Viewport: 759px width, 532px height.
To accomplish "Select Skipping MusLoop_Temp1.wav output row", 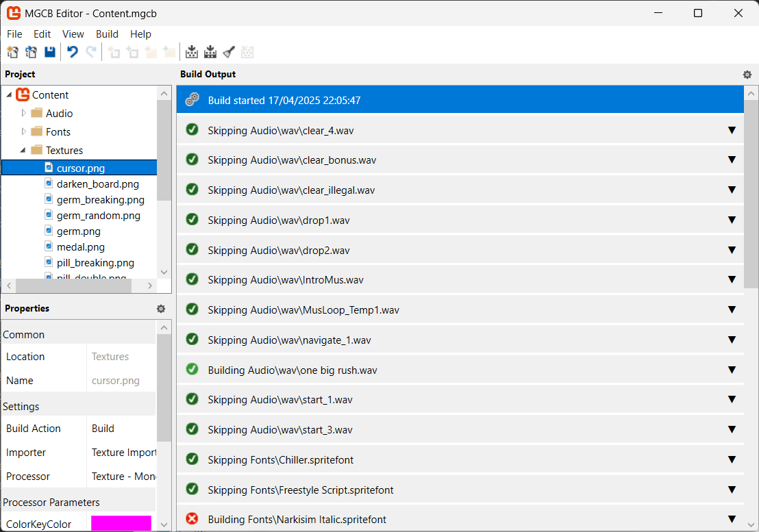I will pyautogui.click(x=460, y=309).
